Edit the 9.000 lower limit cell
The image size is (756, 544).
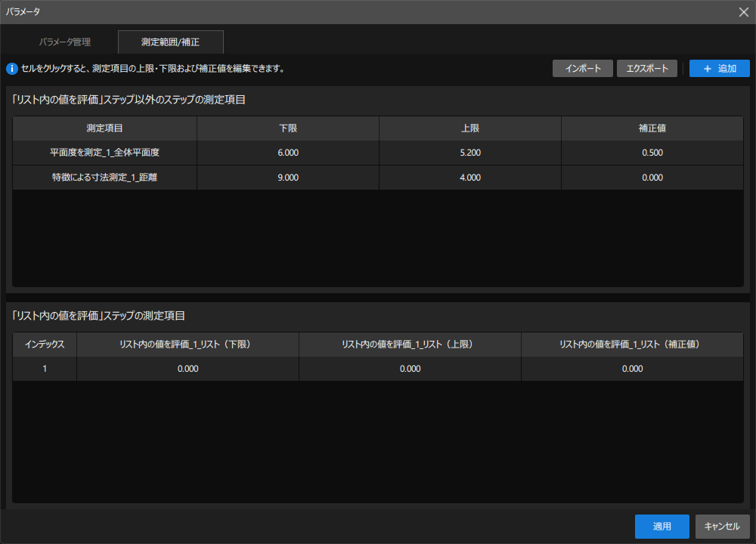pos(288,178)
